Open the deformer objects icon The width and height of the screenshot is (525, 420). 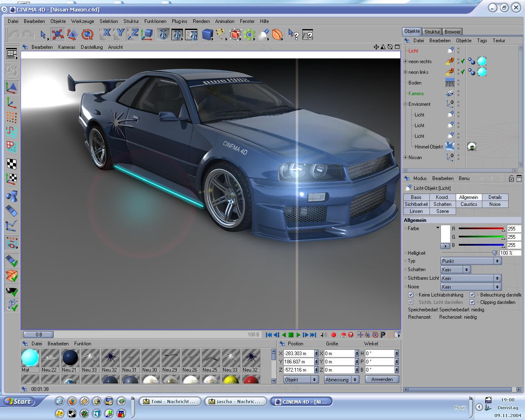[278, 34]
